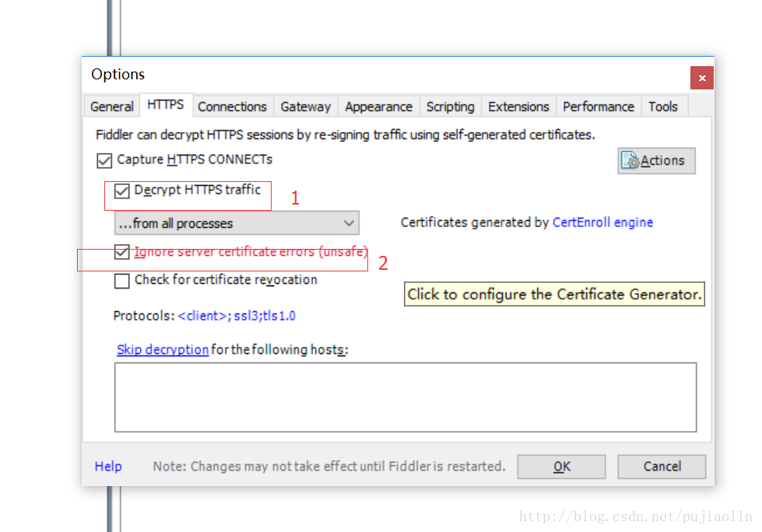
Task: Toggle Ignore server certificate errors checkbox
Action: 122,253
